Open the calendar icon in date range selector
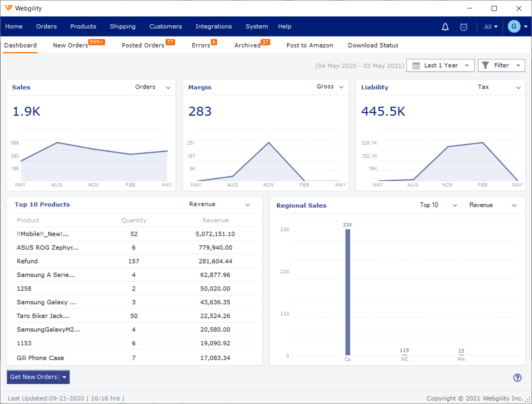The width and height of the screenshot is (532, 404). (416, 65)
